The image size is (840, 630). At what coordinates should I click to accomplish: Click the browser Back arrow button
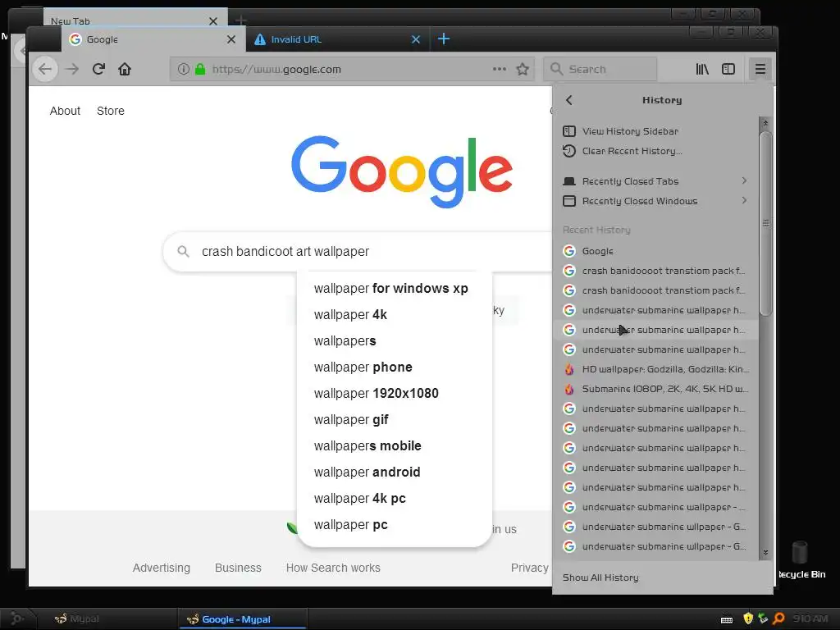coord(45,69)
